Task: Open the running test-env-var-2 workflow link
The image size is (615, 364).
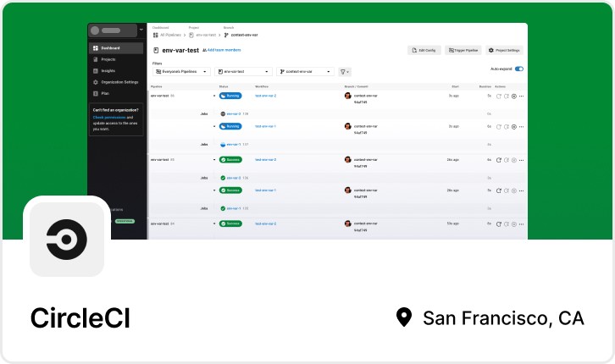Action: [265, 96]
